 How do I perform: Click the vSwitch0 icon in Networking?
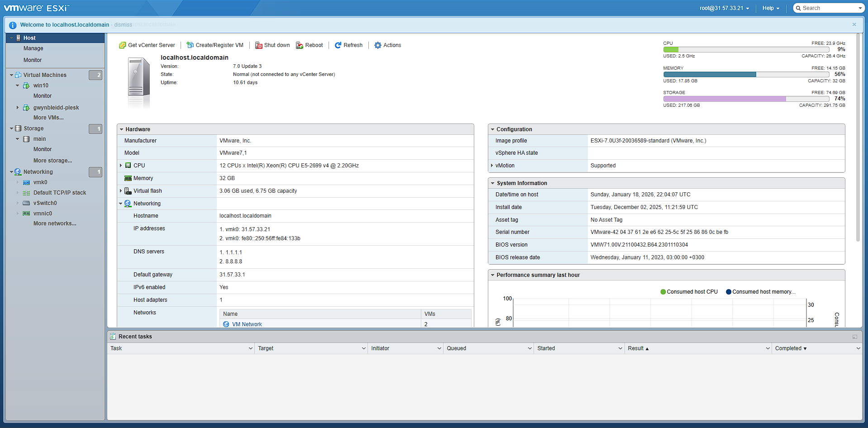(x=27, y=203)
